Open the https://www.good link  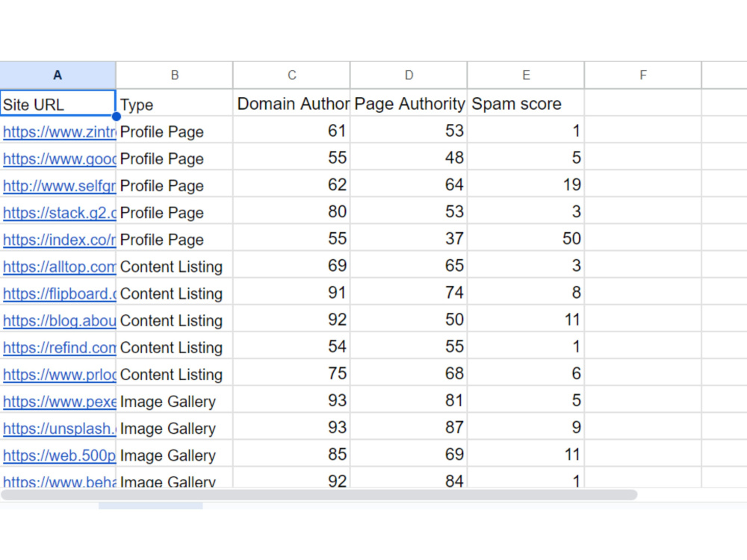pos(59,158)
